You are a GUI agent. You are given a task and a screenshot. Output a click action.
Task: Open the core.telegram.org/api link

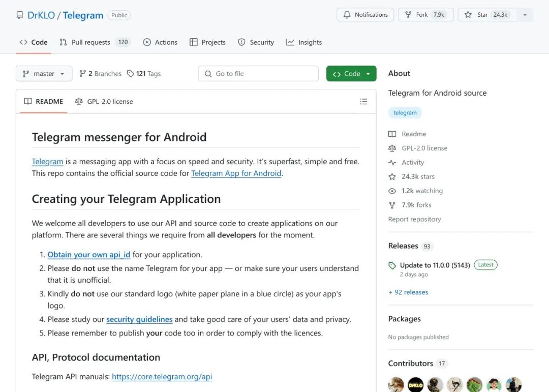point(162,377)
